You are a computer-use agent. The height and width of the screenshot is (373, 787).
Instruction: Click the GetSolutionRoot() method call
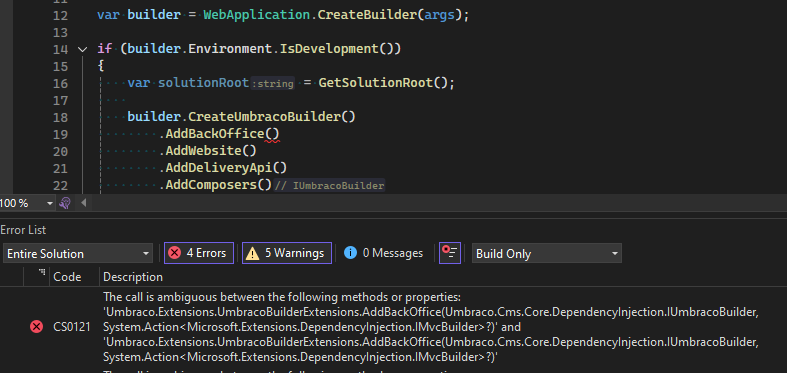(386, 82)
